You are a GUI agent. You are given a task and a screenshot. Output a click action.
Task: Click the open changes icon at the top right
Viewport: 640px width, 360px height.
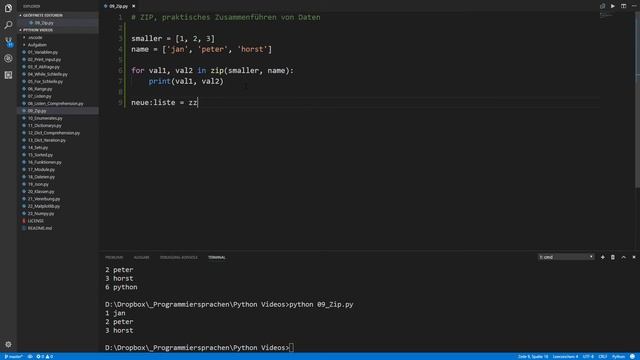tap(602, 6)
